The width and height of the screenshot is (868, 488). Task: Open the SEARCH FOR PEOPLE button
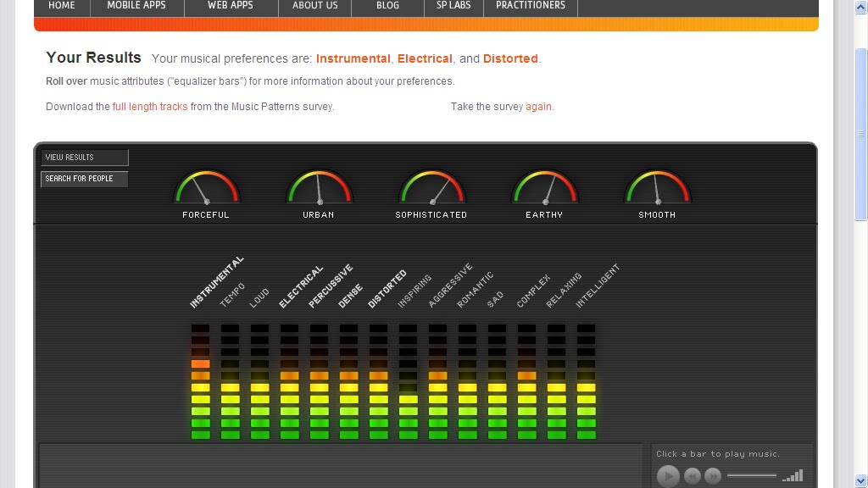(x=84, y=179)
